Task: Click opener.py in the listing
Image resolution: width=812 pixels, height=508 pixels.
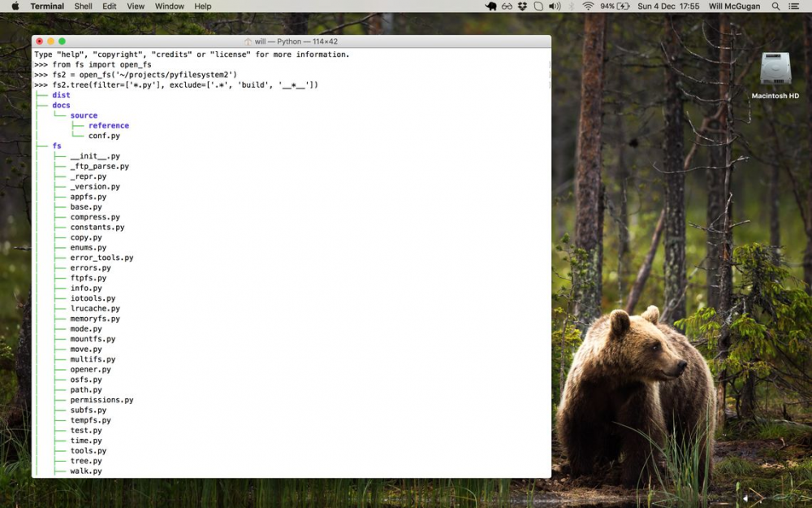Action: tap(91, 370)
